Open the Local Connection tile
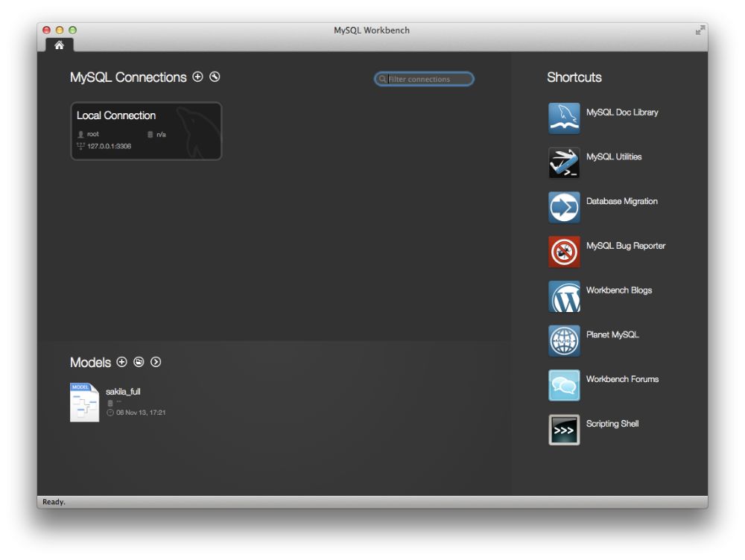This screenshot has width=745, height=560. [146, 131]
